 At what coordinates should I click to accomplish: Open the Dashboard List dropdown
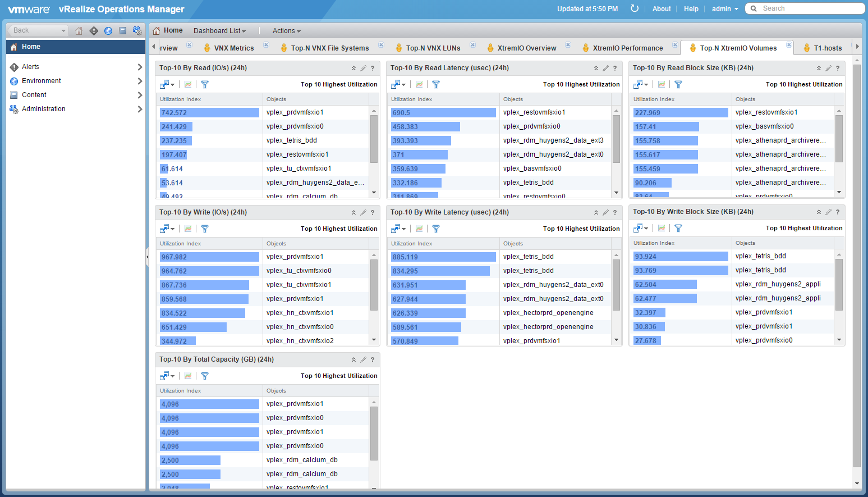219,31
